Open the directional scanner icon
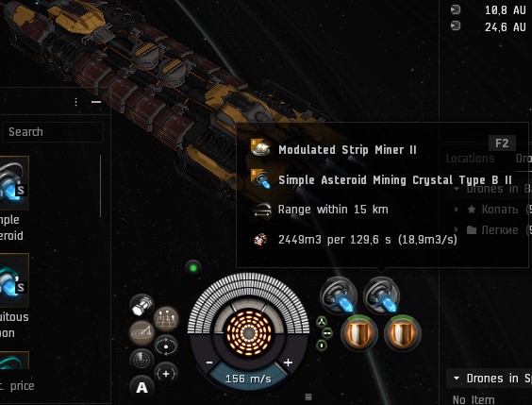 tap(141, 359)
